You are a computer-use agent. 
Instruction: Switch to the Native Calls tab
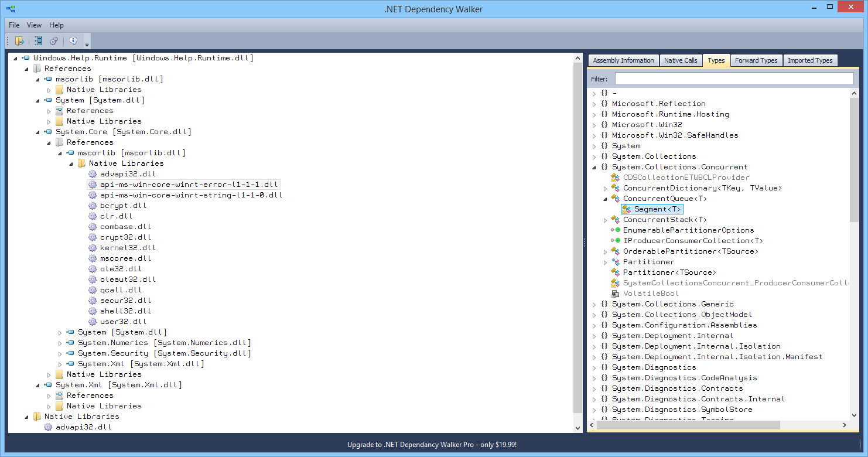pos(681,60)
